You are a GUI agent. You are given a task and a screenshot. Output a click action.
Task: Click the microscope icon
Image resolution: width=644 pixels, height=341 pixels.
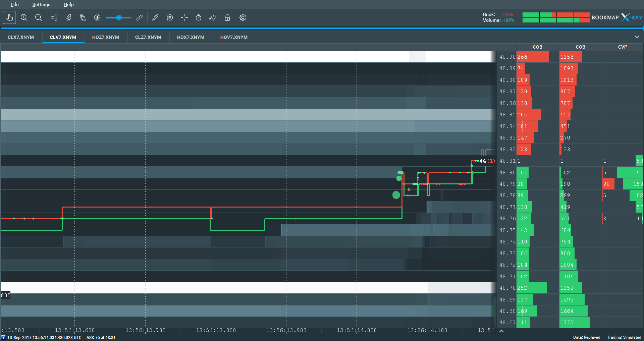tap(69, 17)
